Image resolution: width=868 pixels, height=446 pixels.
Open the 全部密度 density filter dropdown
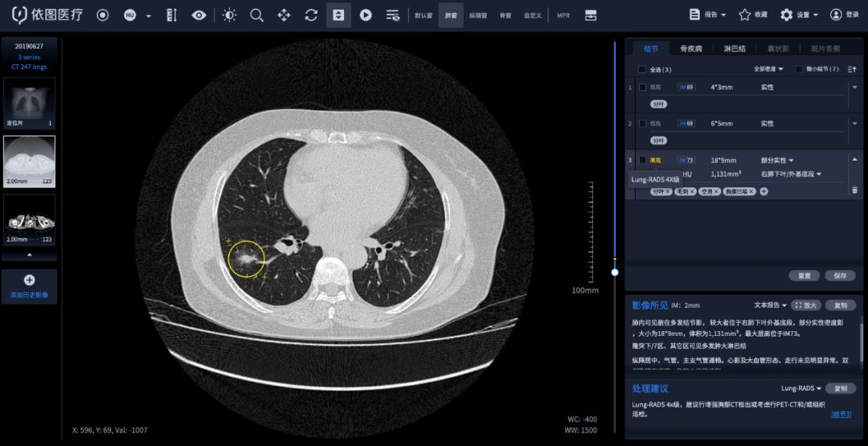768,69
